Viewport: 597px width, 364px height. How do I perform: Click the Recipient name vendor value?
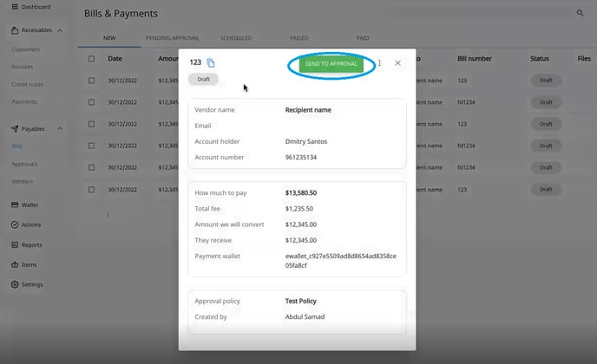point(308,110)
